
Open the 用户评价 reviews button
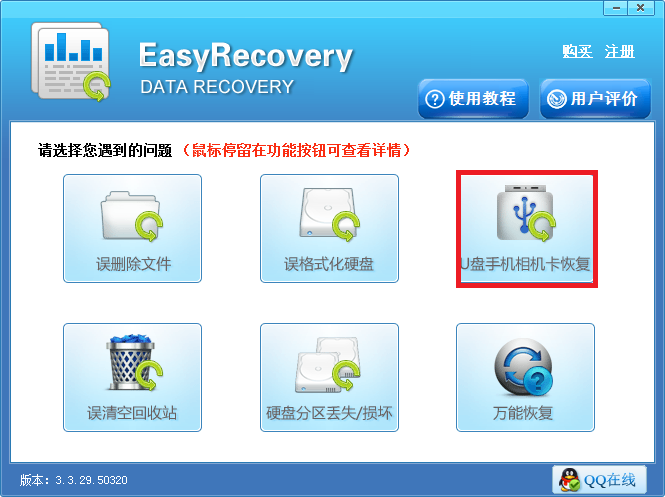595,99
